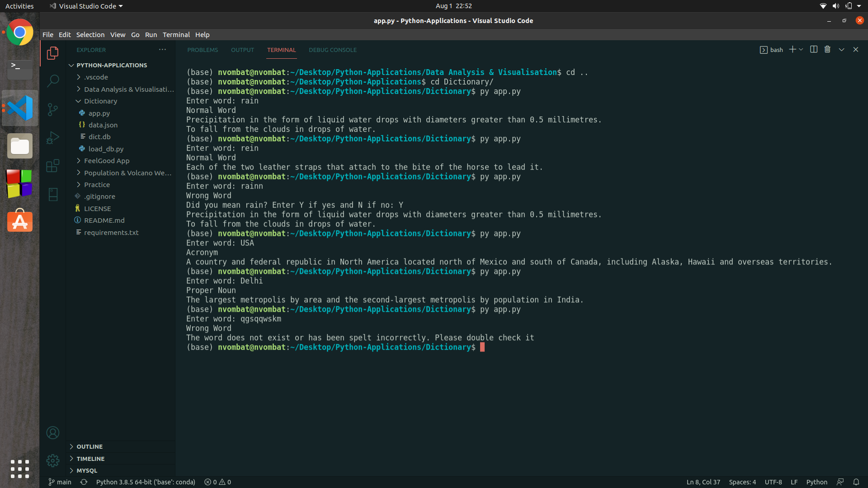Change language mode Python

pos(816,482)
